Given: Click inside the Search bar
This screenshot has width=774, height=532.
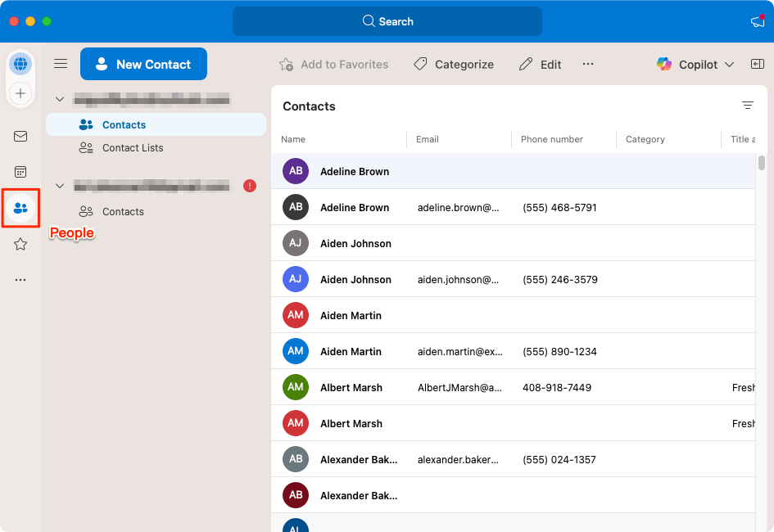Looking at the screenshot, I should point(387,21).
